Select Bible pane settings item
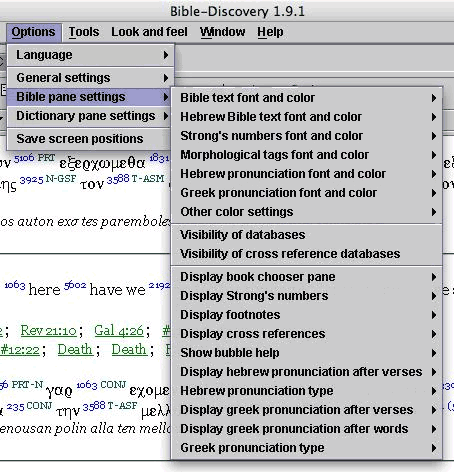The width and height of the screenshot is (454, 472). click(x=90, y=97)
